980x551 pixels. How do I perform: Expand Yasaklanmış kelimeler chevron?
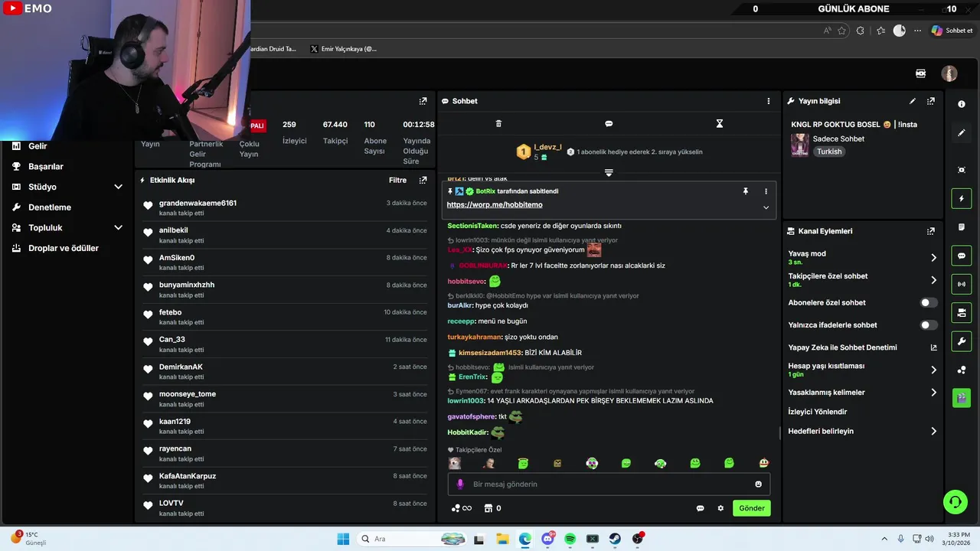click(x=933, y=393)
